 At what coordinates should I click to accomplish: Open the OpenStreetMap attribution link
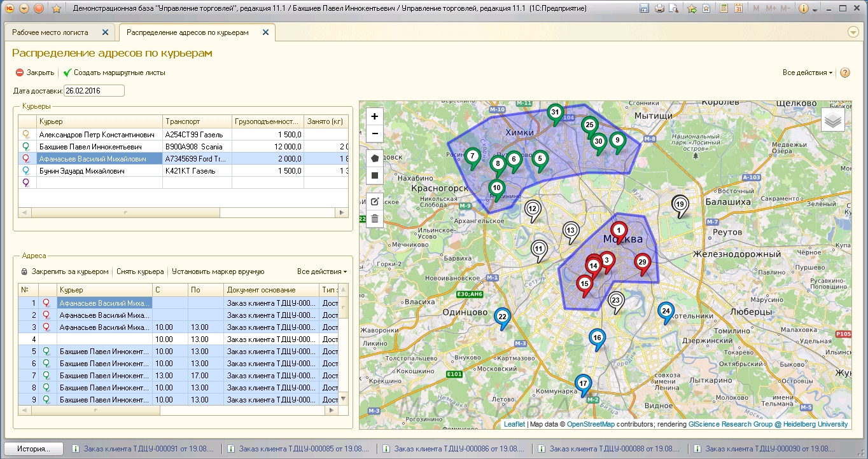click(591, 424)
